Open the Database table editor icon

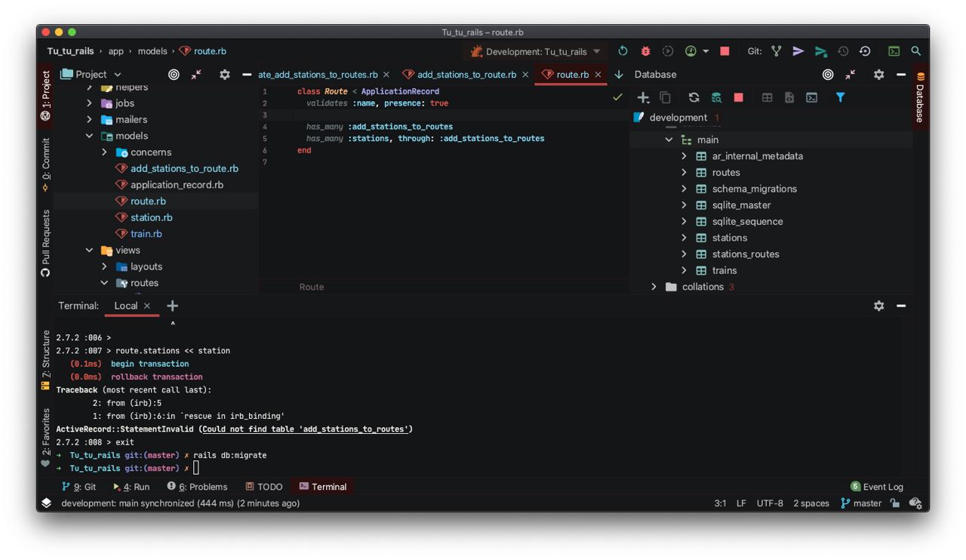[767, 97]
